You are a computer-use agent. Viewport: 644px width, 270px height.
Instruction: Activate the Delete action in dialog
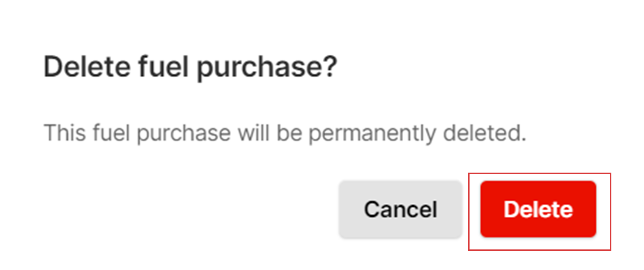[538, 209]
